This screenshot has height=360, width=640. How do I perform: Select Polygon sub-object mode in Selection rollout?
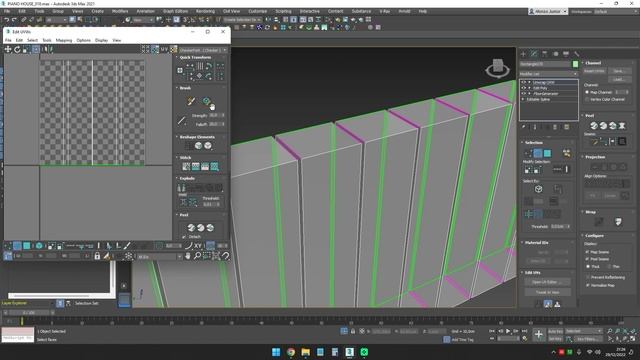[547, 153]
